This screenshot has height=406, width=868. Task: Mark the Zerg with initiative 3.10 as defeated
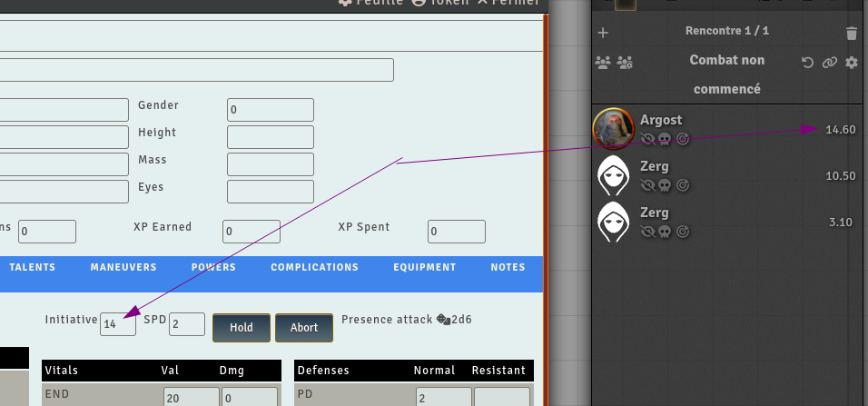tap(665, 232)
